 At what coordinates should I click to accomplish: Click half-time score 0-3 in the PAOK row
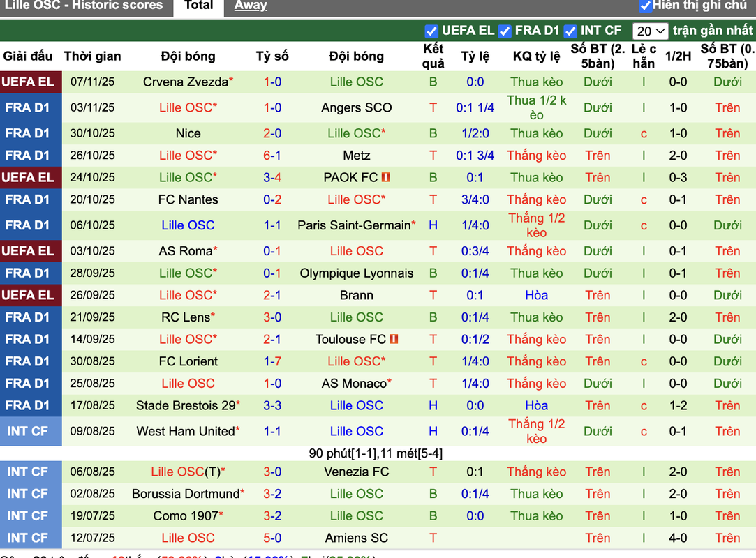coord(678,178)
